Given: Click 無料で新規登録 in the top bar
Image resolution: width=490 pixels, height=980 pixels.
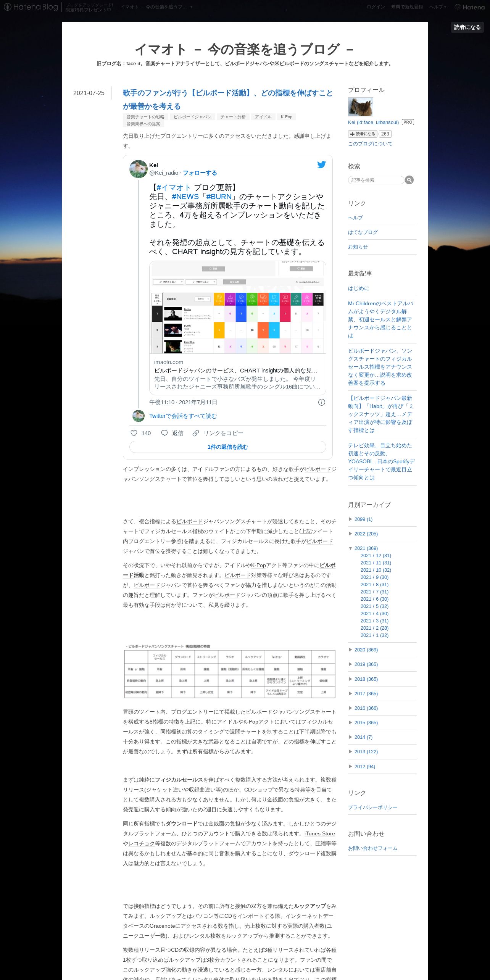Looking at the screenshot, I should [x=407, y=7].
